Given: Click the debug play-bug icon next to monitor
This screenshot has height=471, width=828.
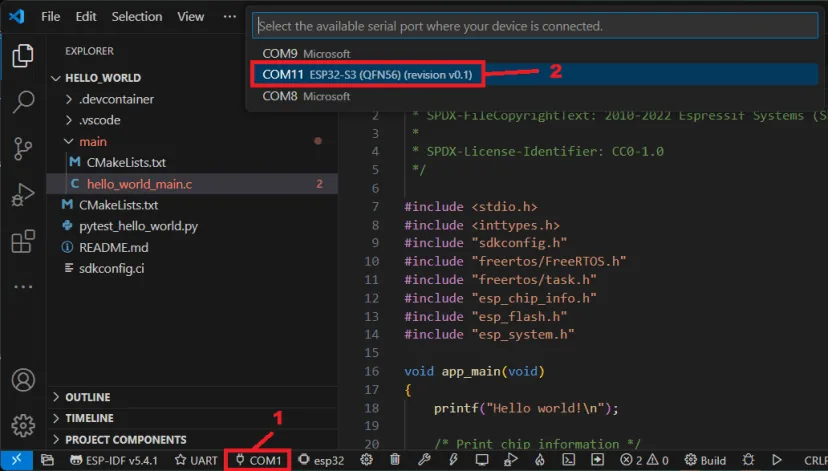Looking at the screenshot, I should [x=511, y=460].
